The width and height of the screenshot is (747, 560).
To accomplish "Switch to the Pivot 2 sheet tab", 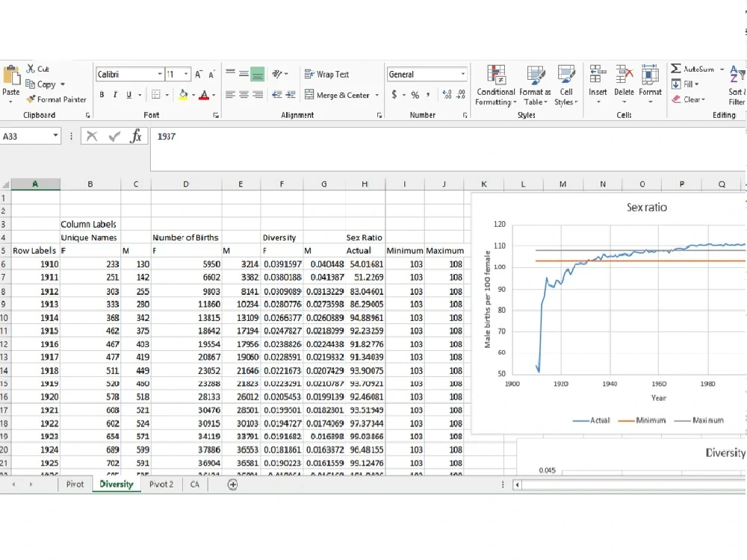I will [161, 484].
